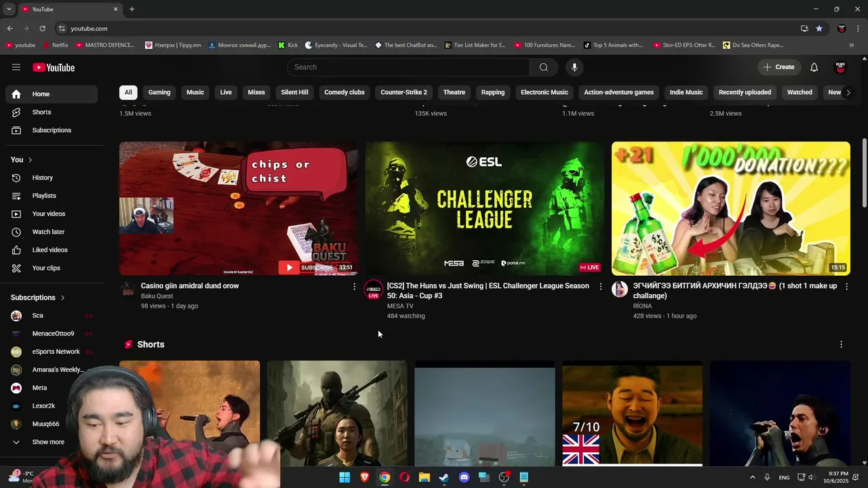The width and height of the screenshot is (868, 488).
Task: Reload the page in Chrome
Action: pos(42,28)
